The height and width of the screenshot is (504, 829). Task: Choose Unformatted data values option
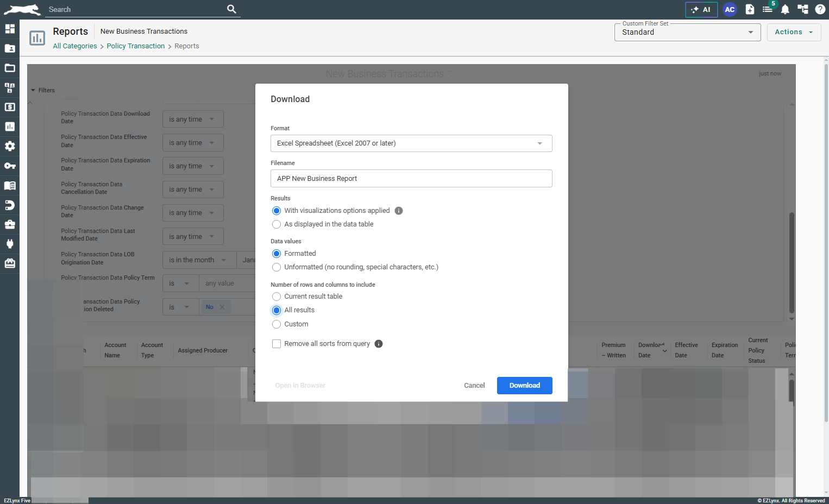point(277,267)
